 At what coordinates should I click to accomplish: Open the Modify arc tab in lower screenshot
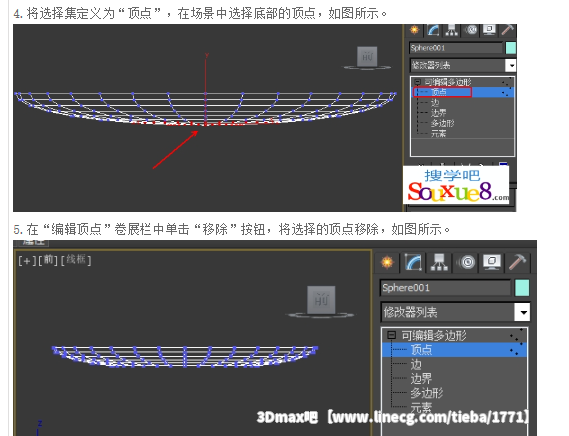413,262
